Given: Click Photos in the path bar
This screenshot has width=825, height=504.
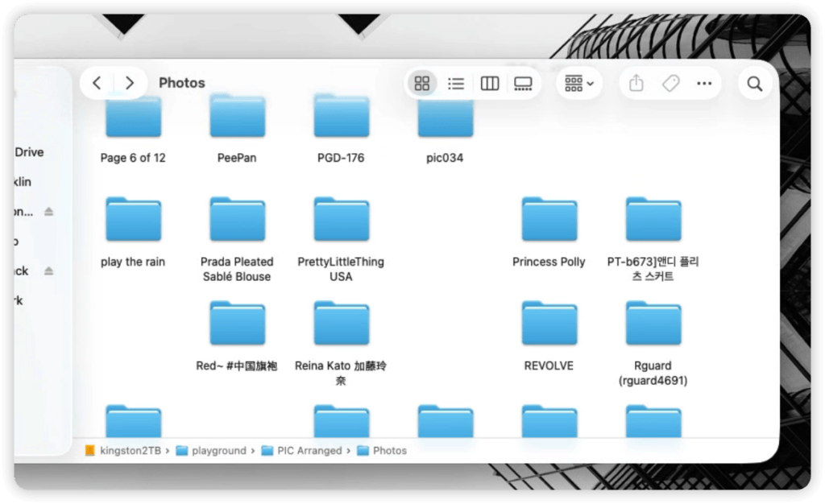Looking at the screenshot, I should pyautogui.click(x=382, y=450).
